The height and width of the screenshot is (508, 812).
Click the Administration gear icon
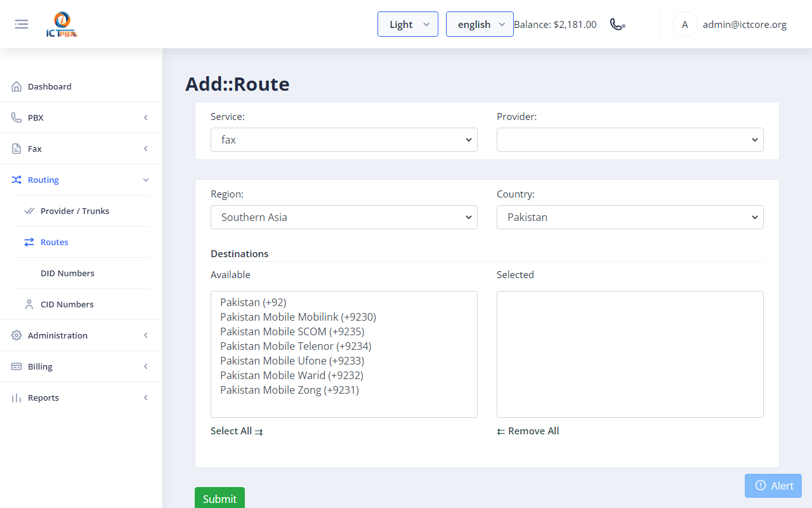[16, 335]
